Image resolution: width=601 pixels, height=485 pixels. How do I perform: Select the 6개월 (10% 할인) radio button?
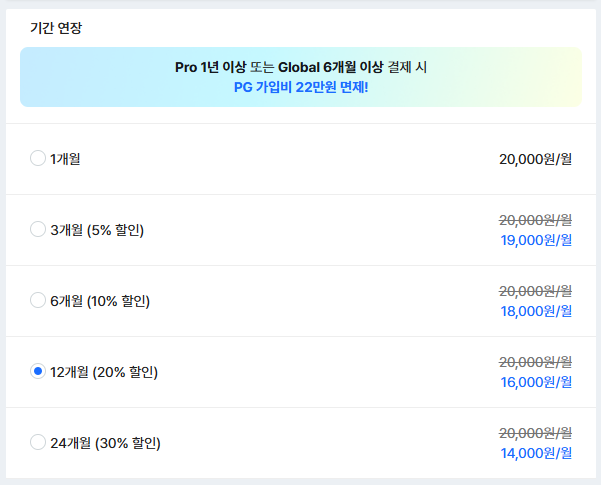[x=38, y=301]
